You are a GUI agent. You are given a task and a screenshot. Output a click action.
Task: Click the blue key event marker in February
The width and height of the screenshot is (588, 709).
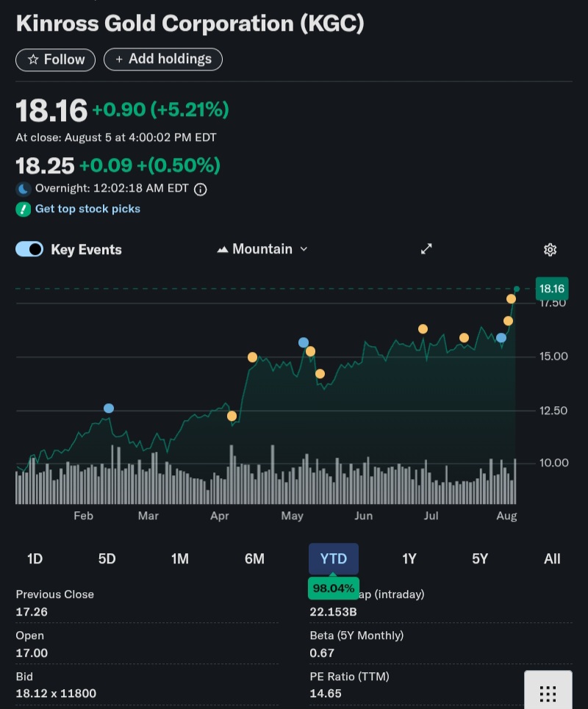click(109, 409)
